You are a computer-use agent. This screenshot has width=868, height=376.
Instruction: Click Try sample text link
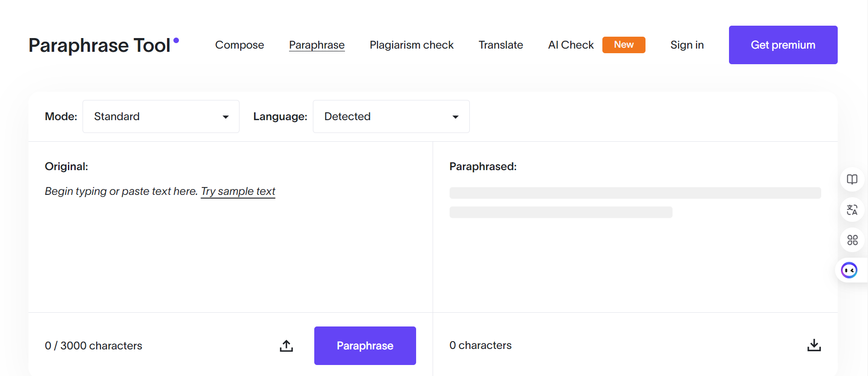point(238,191)
